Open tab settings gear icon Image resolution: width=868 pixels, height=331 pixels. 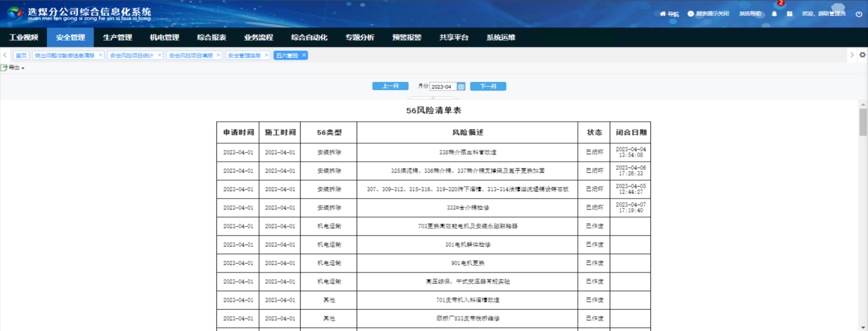click(862, 55)
